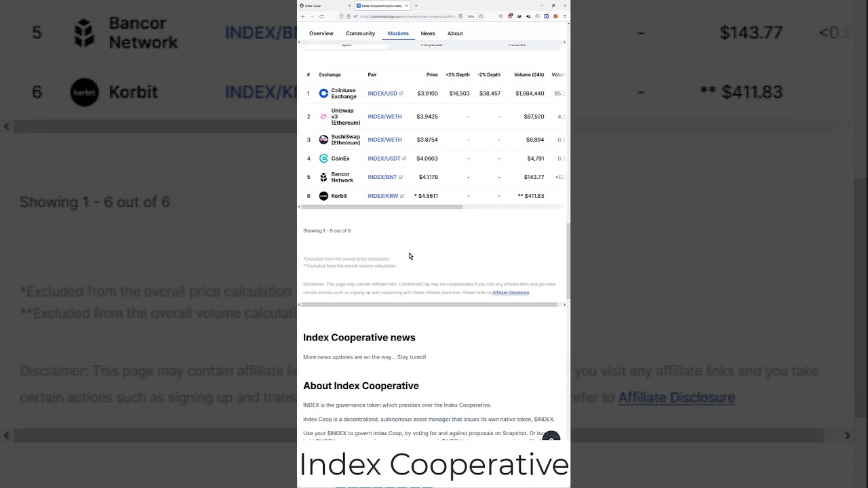Screen dimensions: 868x488
Task: Click the orange extension icon beside the hamburger menu
Action: [x=555, y=16]
